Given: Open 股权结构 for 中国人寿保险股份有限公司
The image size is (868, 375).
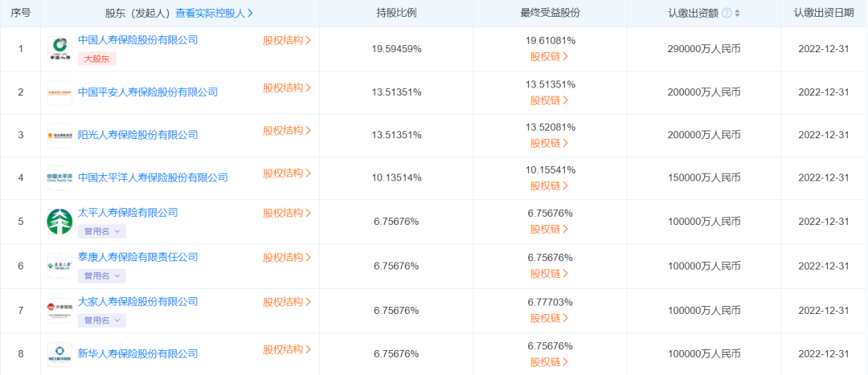Looking at the screenshot, I should tap(287, 40).
